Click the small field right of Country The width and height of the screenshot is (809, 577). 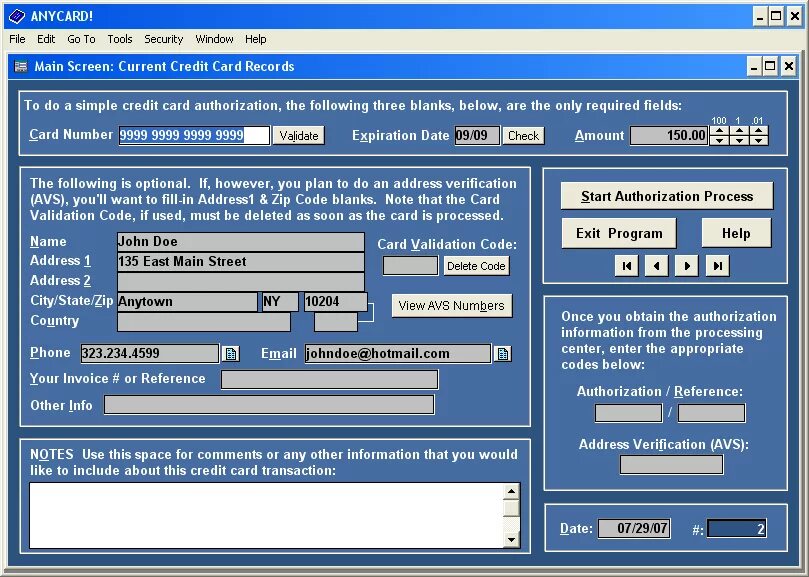click(x=336, y=322)
